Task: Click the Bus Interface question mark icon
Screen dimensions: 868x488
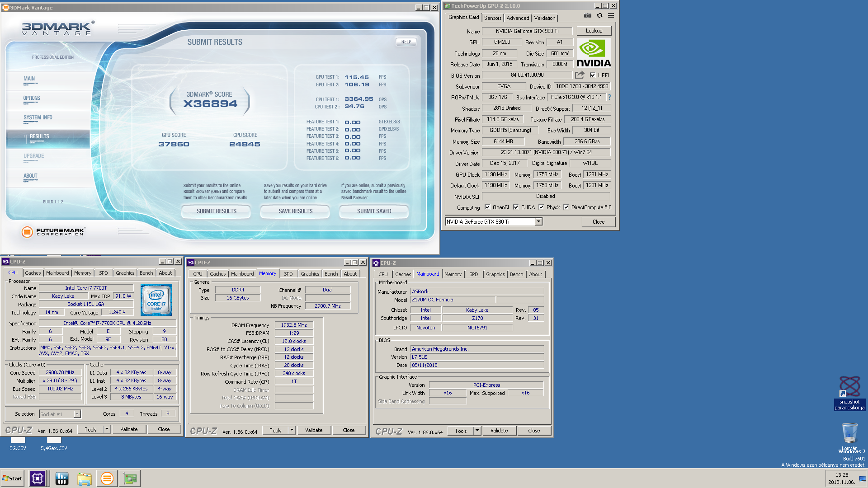Action: point(609,97)
